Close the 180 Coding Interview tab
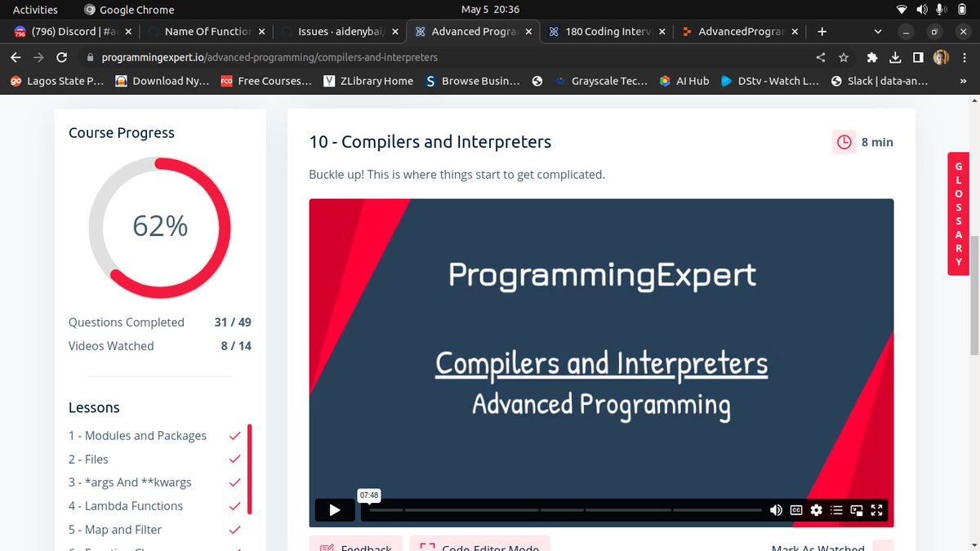This screenshot has height=551, width=980. tap(661, 32)
